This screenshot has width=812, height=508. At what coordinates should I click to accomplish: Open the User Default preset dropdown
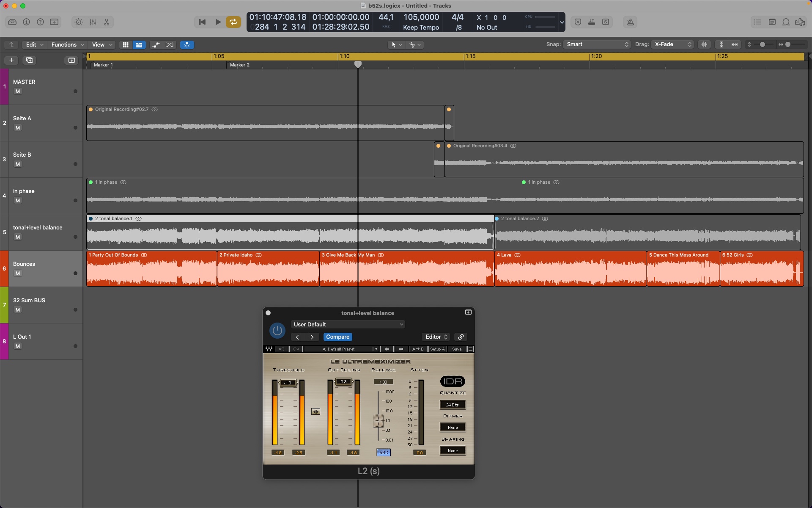(x=348, y=324)
